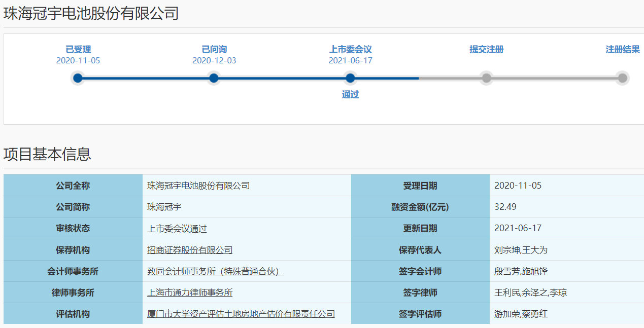
Task: Select the 提交注册 stage label
Action: point(486,49)
